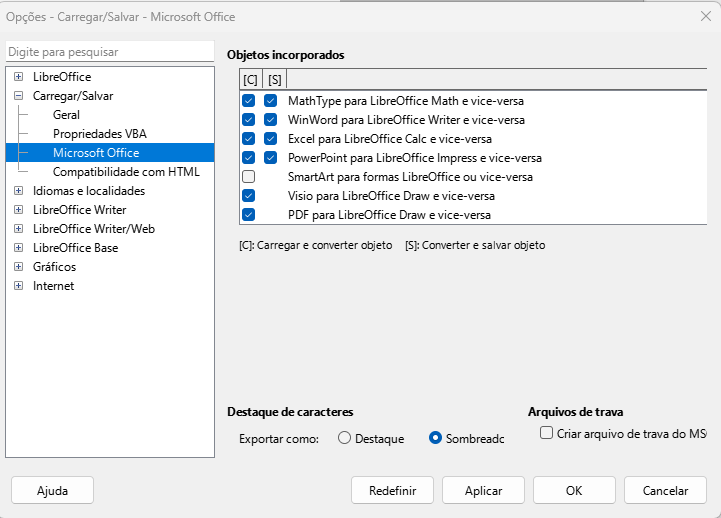Image resolution: width=721 pixels, height=518 pixels.
Task: Select 'MathType para LibreOffice Math e vice-versa' text
Action: click(x=406, y=101)
